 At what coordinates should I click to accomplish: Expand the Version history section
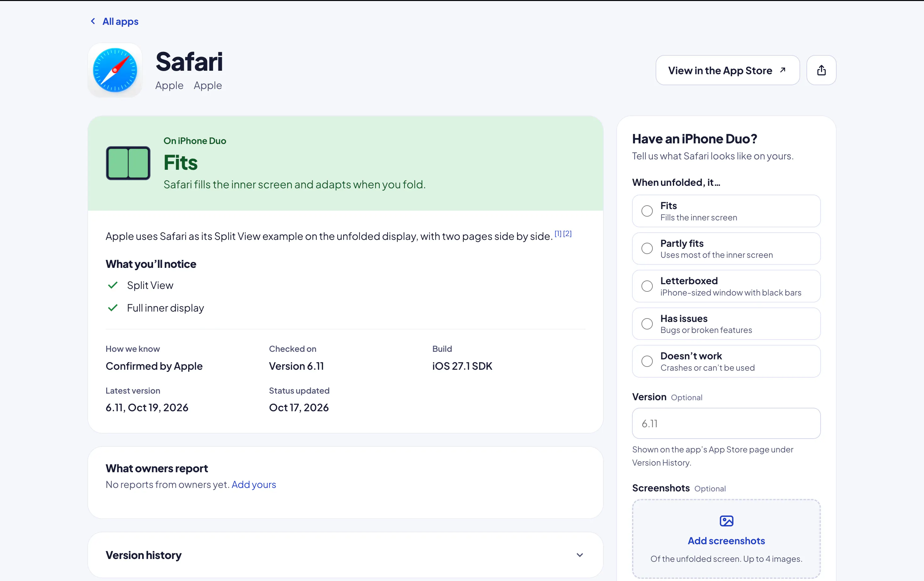(345, 555)
